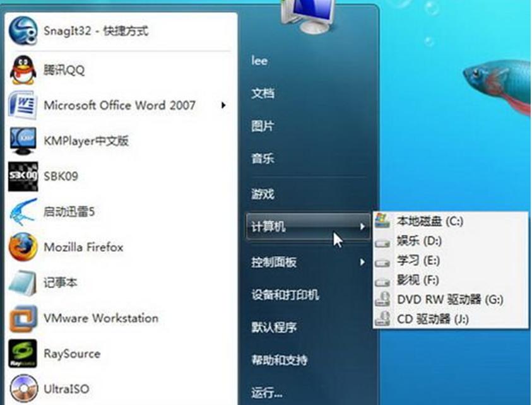The height and width of the screenshot is (405, 532).
Task: Open 帮助和支持
Action: pyautogui.click(x=280, y=360)
